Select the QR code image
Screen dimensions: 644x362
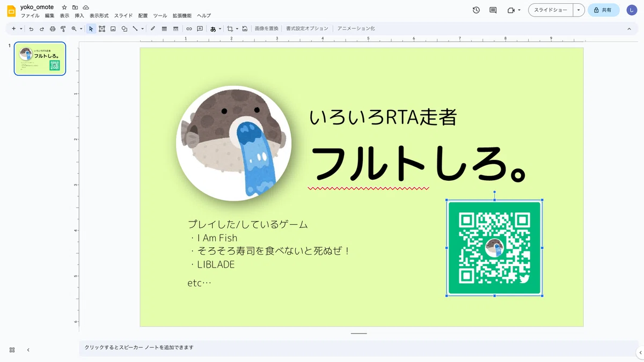coord(494,248)
